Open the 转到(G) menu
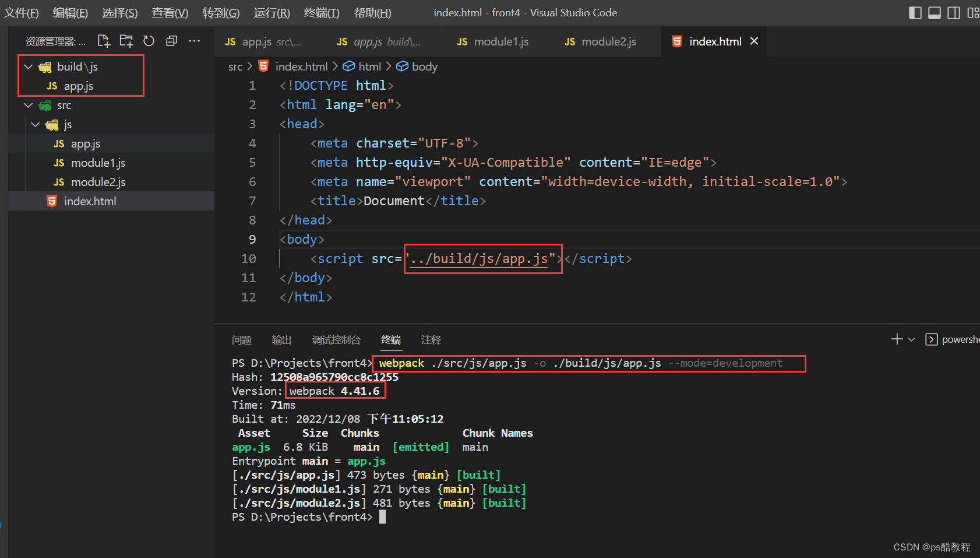 tap(221, 13)
